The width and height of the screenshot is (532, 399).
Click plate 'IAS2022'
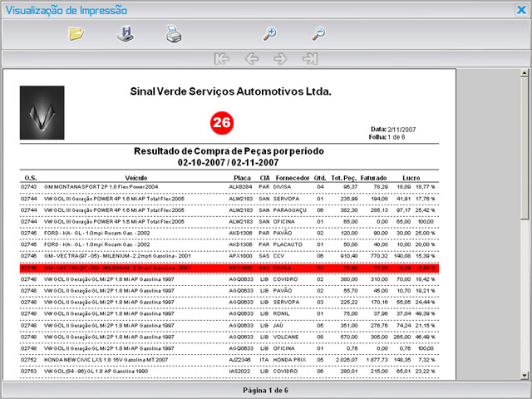point(239,372)
